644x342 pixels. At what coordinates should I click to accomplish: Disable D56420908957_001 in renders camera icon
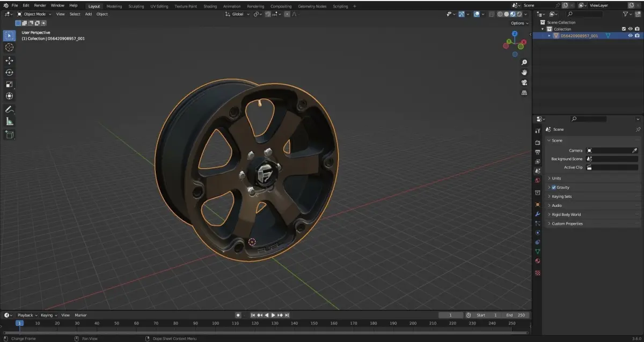pos(638,35)
